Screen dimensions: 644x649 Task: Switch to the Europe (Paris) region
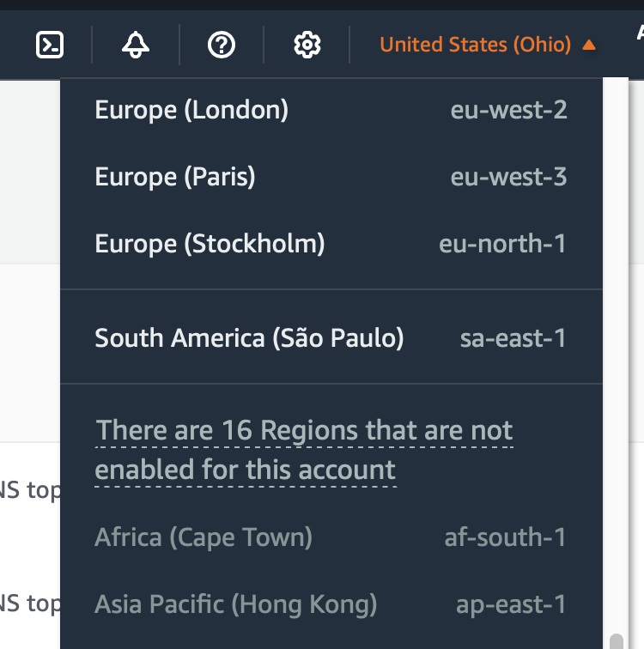click(x=175, y=177)
